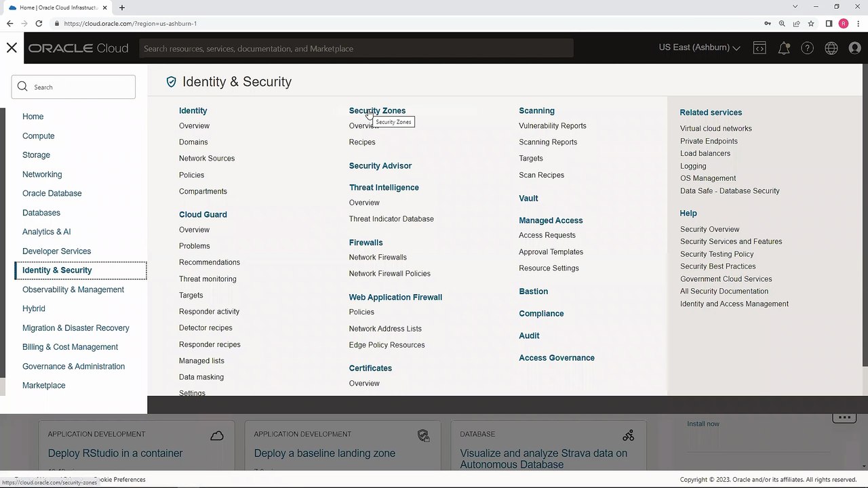Open Access Governance link
The height and width of the screenshot is (488, 868).
[557, 358]
